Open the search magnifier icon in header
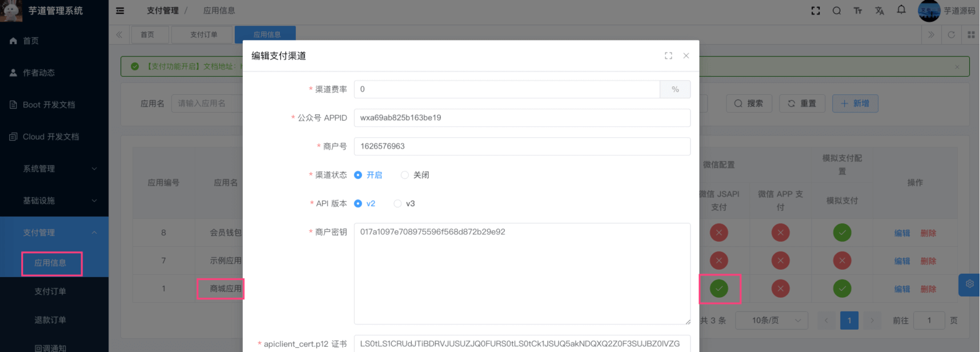The width and height of the screenshot is (980, 352). pos(837,11)
